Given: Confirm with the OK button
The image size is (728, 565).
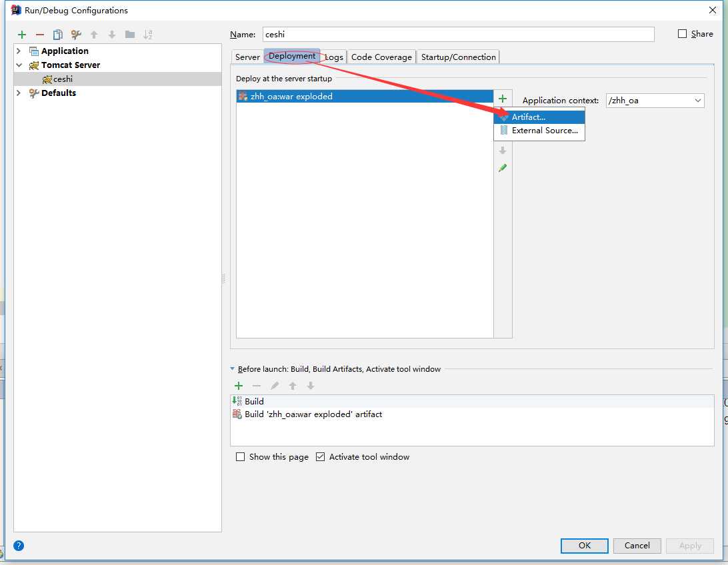Looking at the screenshot, I should click(x=584, y=546).
